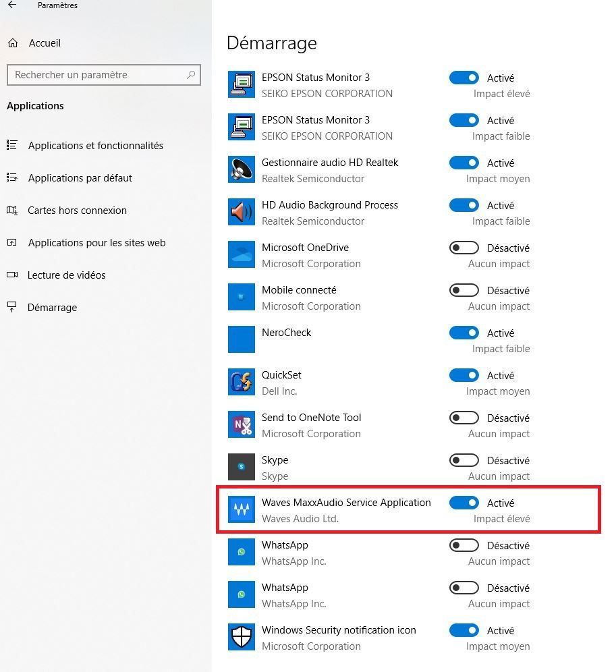
Task: Disable QuickSet startup toggle
Action: pos(464,375)
